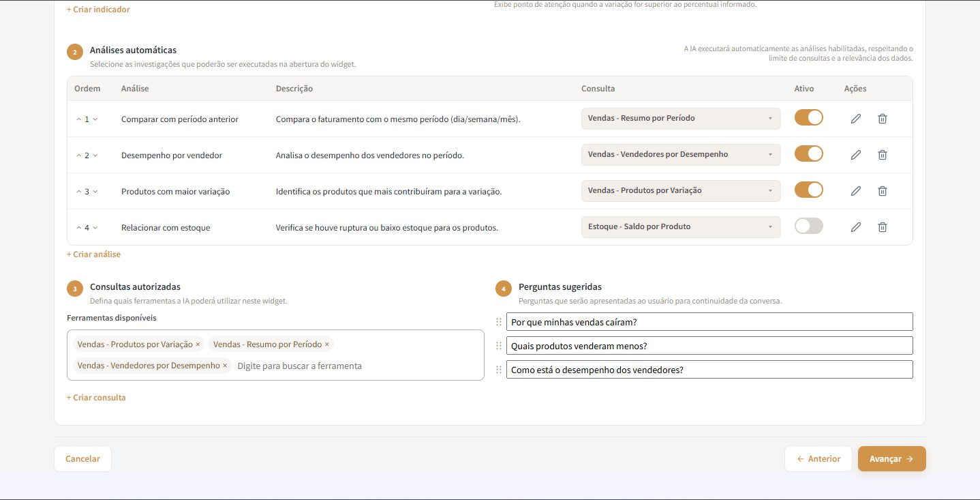Move Produtos com maior variação down
The height and width of the screenshot is (500, 980).
point(95,192)
